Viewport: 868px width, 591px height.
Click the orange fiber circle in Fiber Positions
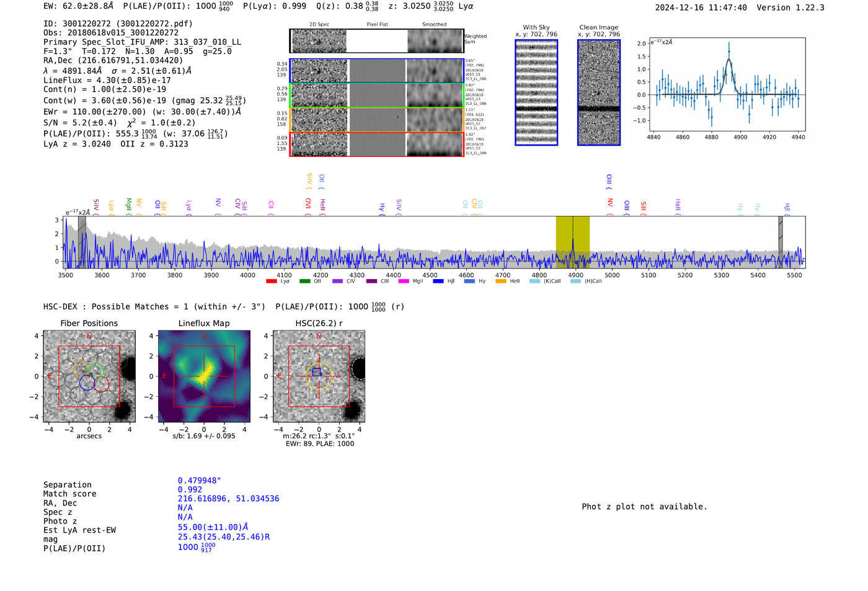click(x=82, y=368)
